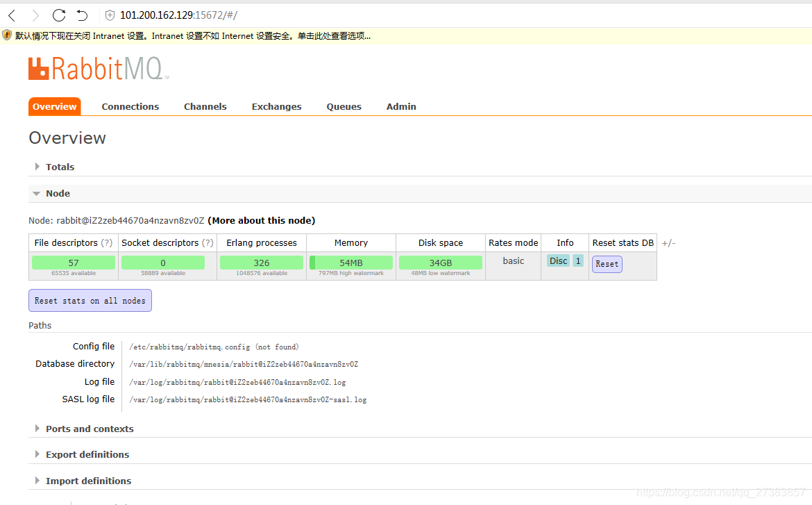
Task: Go back with the browser back arrow
Action: point(12,15)
